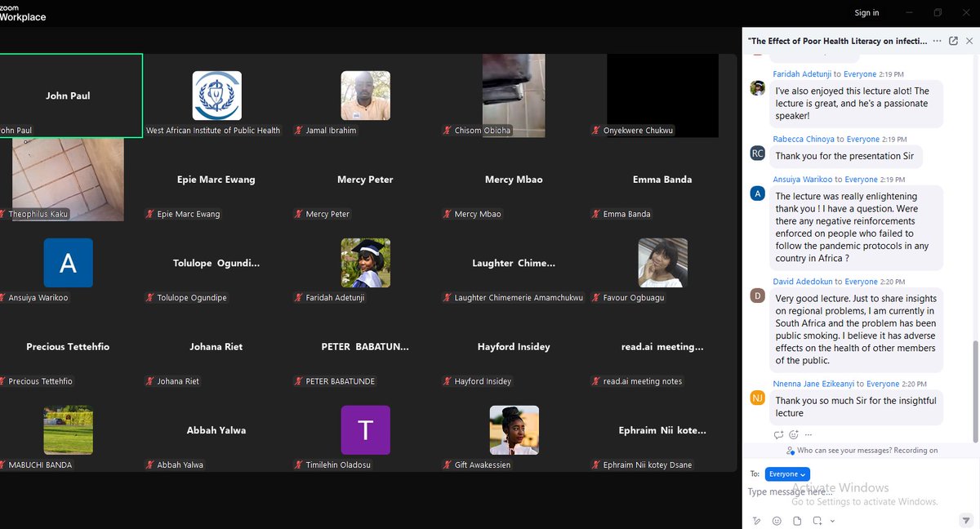The width and height of the screenshot is (980, 529).
Task: Send the chat message
Action: click(x=966, y=520)
